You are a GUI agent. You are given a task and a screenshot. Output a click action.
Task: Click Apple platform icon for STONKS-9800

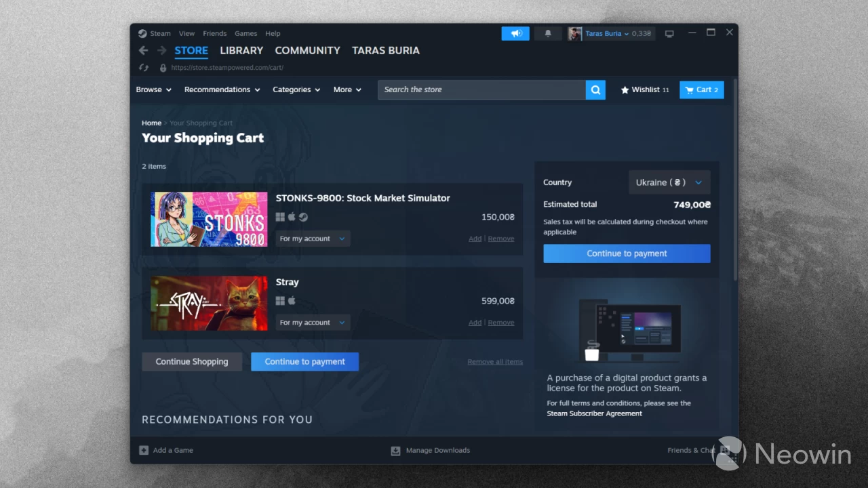[292, 217]
